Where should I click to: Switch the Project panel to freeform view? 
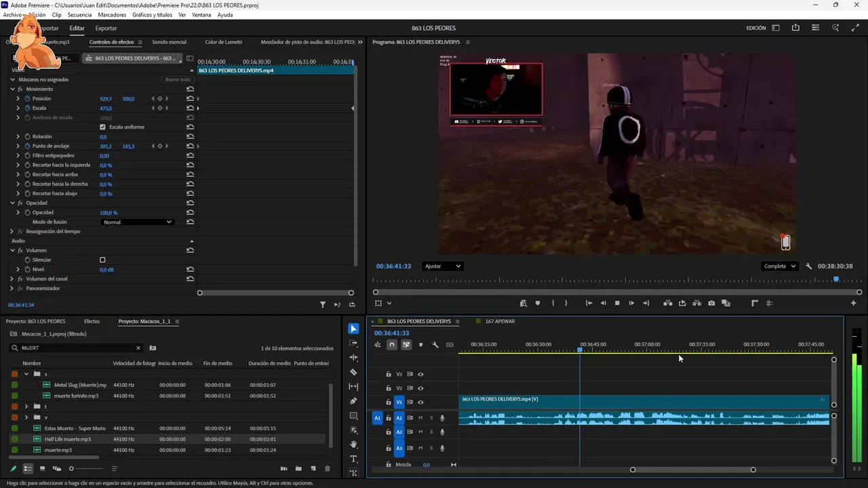pyautogui.click(x=57, y=468)
